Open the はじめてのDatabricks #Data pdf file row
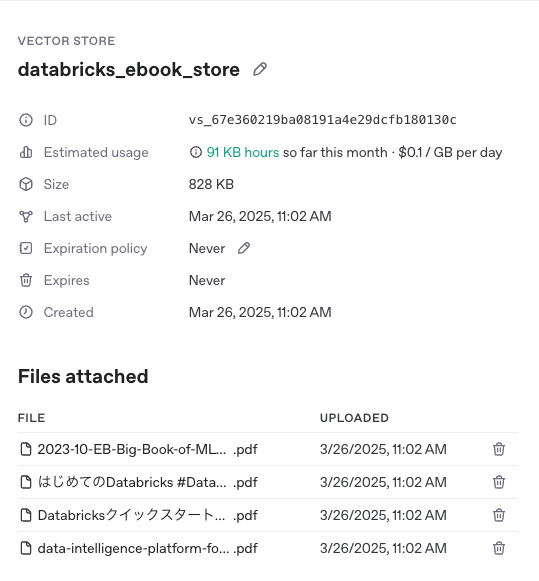The width and height of the screenshot is (539, 581). point(268,482)
